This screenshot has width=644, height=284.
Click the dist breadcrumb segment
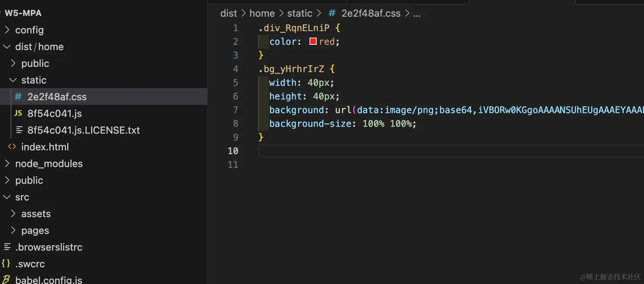click(x=229, y=13)
